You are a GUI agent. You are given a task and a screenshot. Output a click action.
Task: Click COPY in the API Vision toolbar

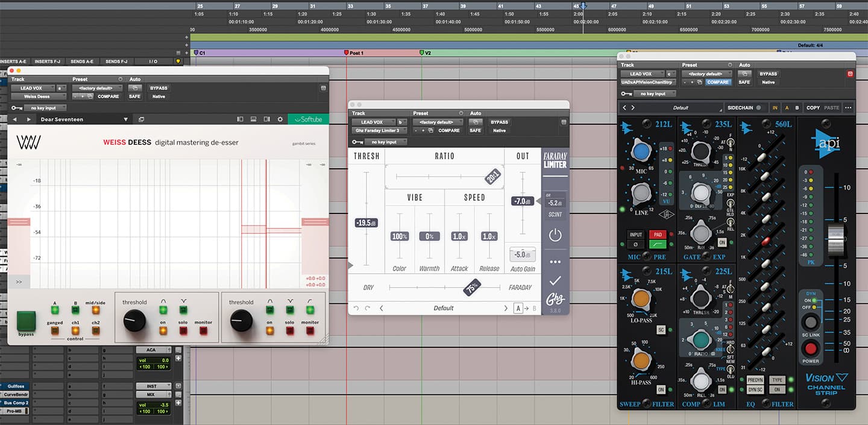(813, 108)
